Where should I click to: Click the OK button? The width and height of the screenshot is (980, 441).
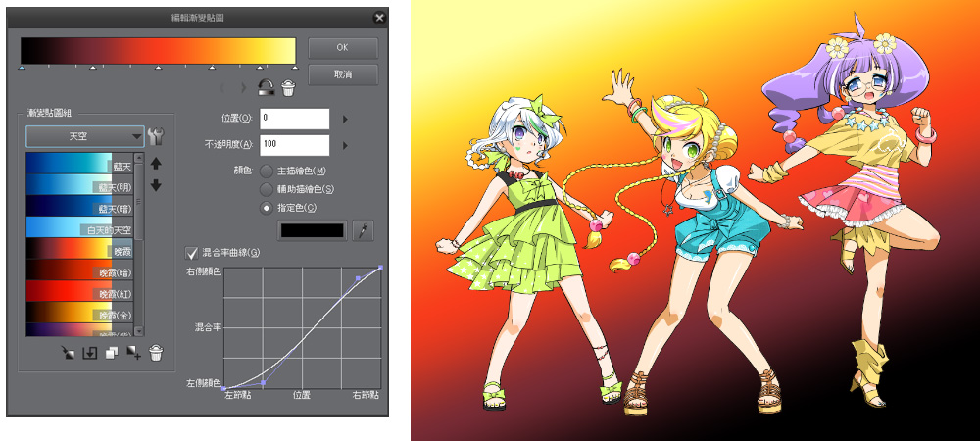point(342,48)
